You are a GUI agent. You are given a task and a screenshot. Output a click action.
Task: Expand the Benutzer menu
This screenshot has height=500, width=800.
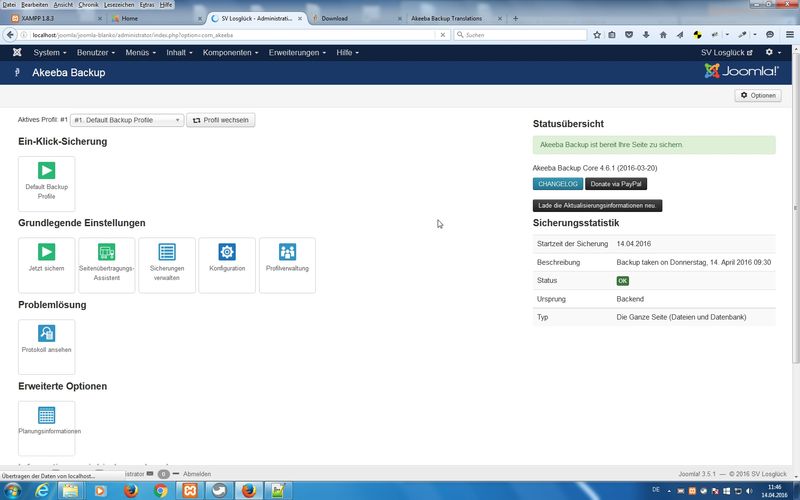click(95, 53)
